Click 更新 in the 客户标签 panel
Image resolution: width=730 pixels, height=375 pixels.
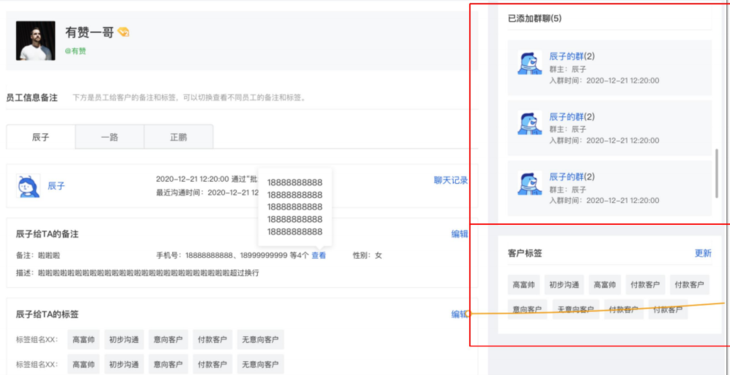point(703,253)
